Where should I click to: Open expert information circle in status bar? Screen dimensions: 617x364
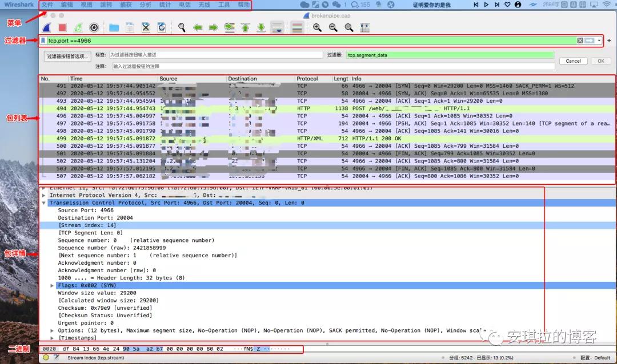[x=46, y=358]
